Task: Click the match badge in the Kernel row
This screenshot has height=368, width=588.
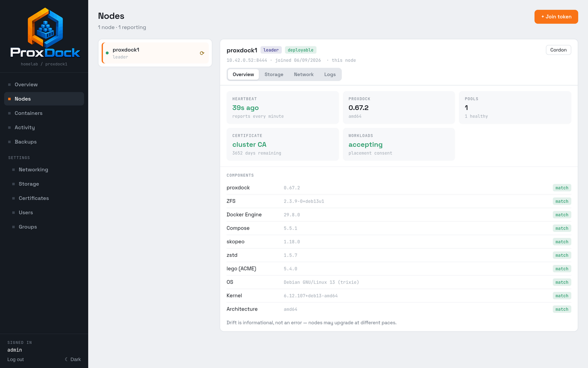Action: [x=562, y=296]
